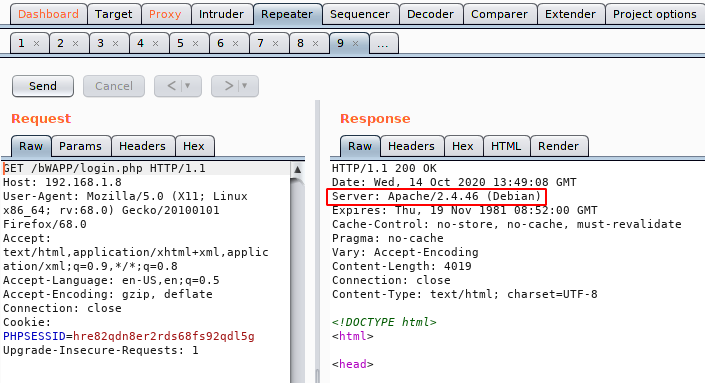Open the Proxy tab

(165, 14)
